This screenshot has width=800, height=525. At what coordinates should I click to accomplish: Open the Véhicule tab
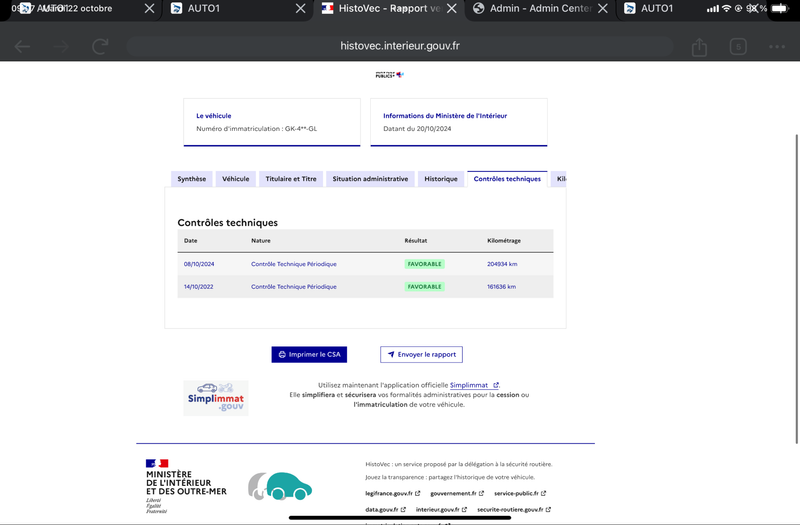point(235,179)
